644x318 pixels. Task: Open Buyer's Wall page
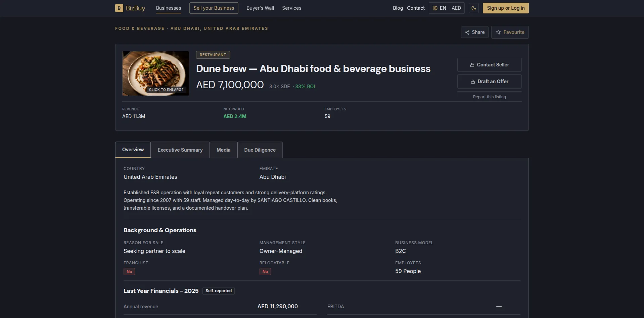[260, 8]
